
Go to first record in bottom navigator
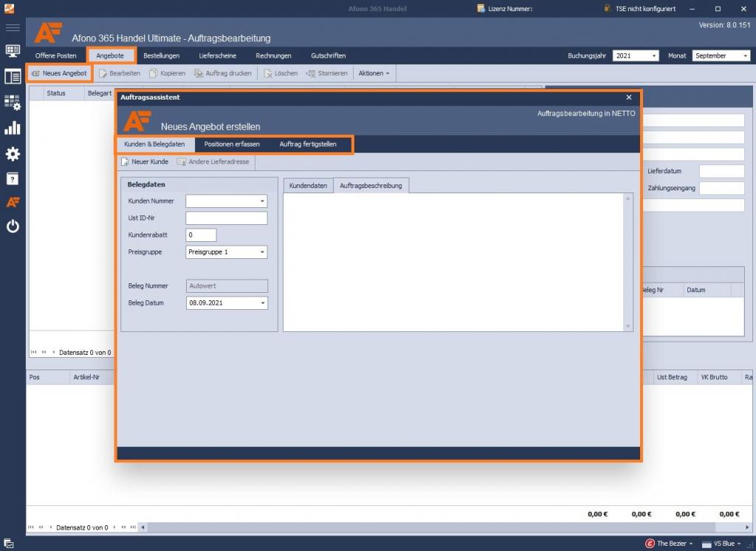tap(31, 527)
